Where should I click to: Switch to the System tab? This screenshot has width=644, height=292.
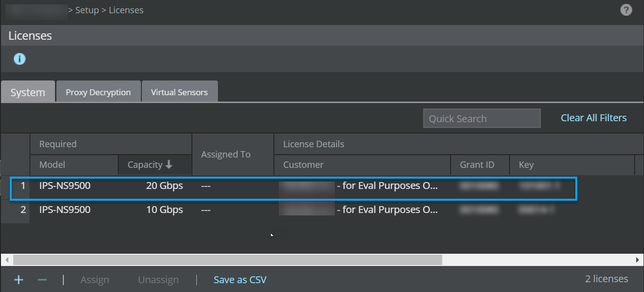27,92
